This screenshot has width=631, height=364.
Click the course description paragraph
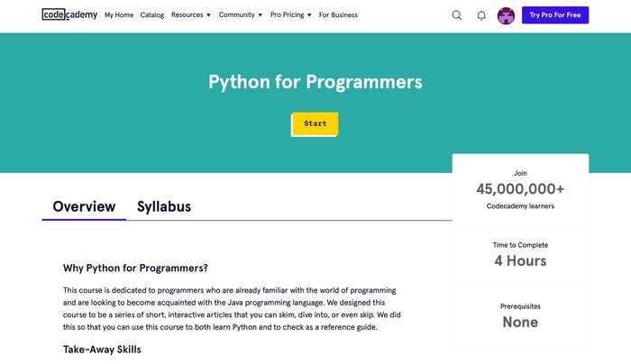tap(232, 308)
